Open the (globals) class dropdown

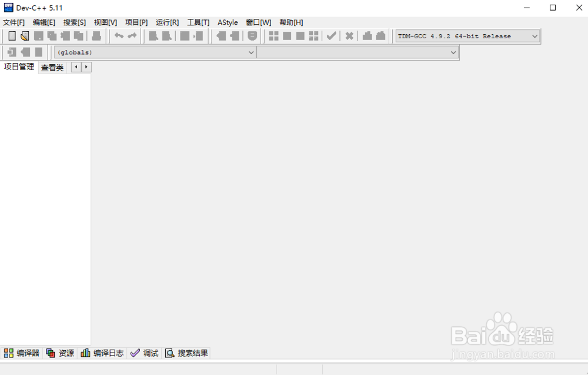point(155,52)
